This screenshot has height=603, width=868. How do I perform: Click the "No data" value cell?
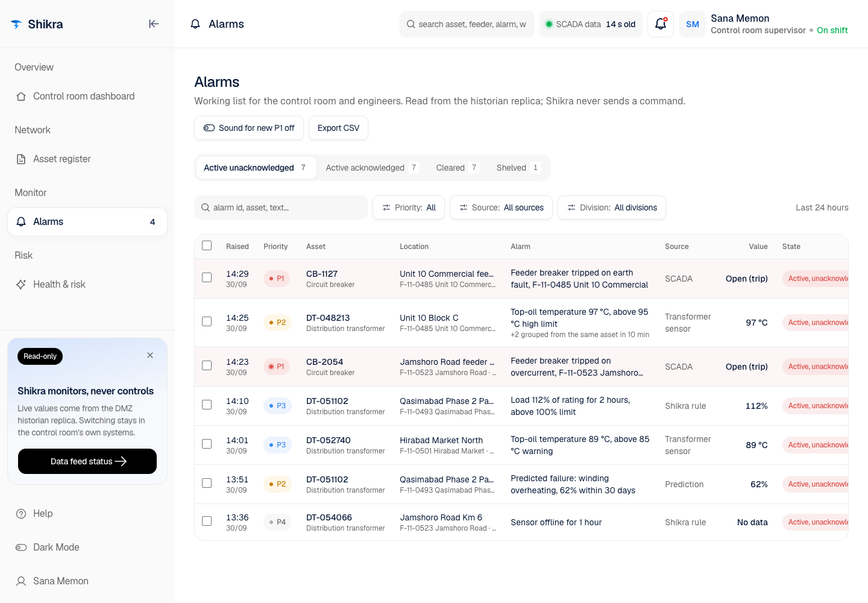click(752, 522)
